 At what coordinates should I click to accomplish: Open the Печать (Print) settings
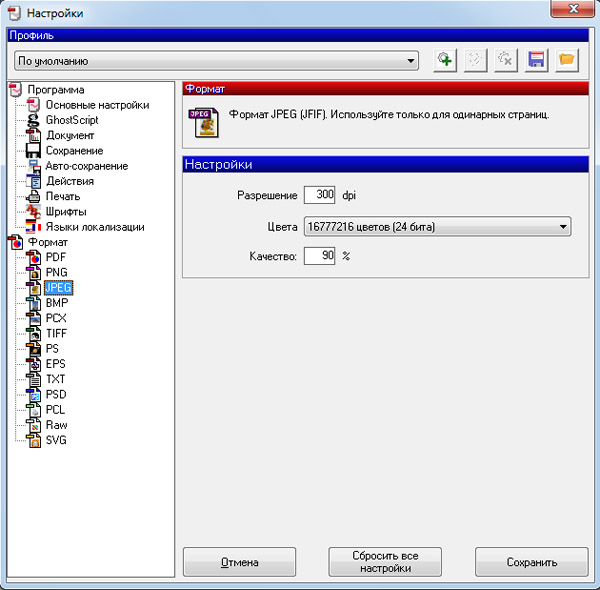(x=62, y=196)
